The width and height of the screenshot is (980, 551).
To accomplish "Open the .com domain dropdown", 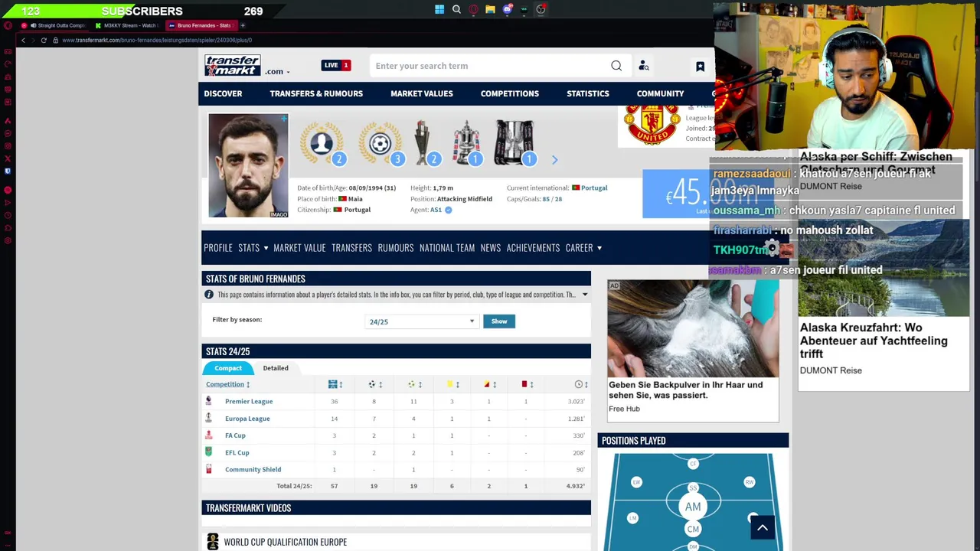I will tap(277, 71).
